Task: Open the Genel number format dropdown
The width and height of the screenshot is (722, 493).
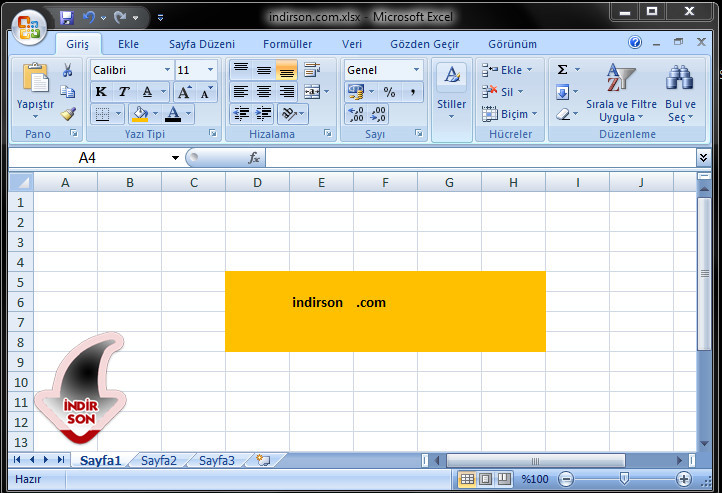Action: (x=416, y=70)
